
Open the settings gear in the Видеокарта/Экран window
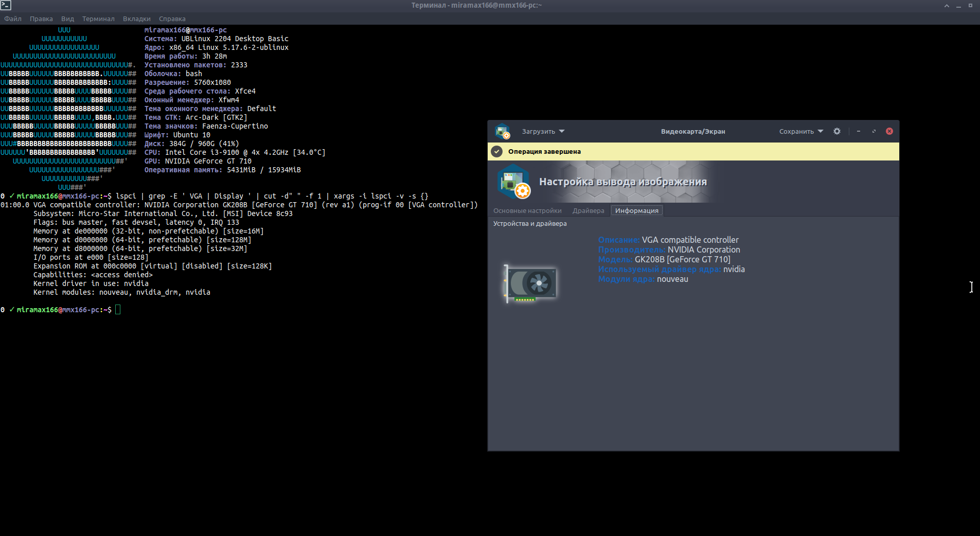click(x=837, y=131)
